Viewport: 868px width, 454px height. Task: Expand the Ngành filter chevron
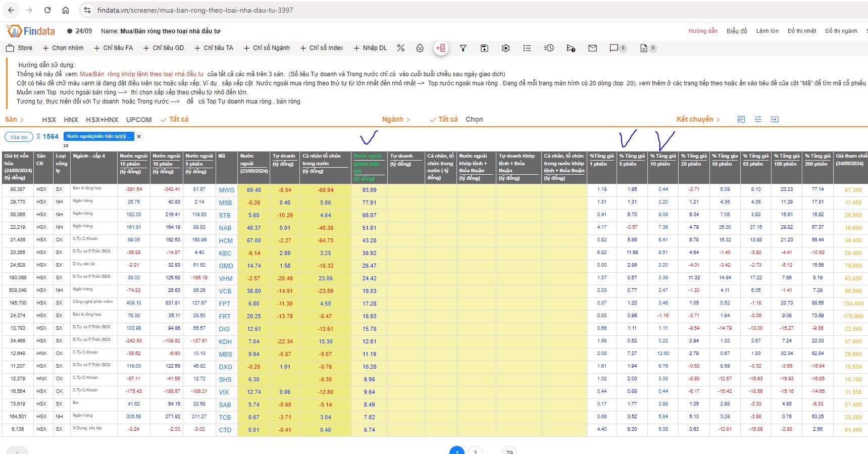[408, 120]
